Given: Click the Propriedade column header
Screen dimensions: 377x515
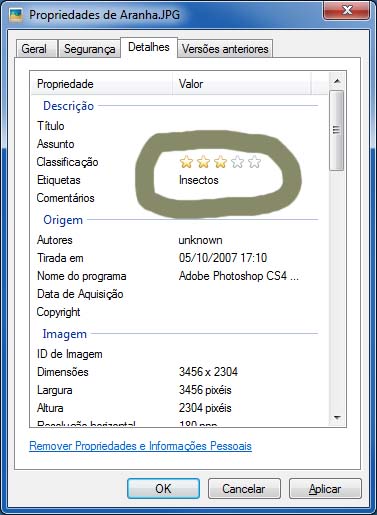Looking at the screenshot, I should click(102, 84).
